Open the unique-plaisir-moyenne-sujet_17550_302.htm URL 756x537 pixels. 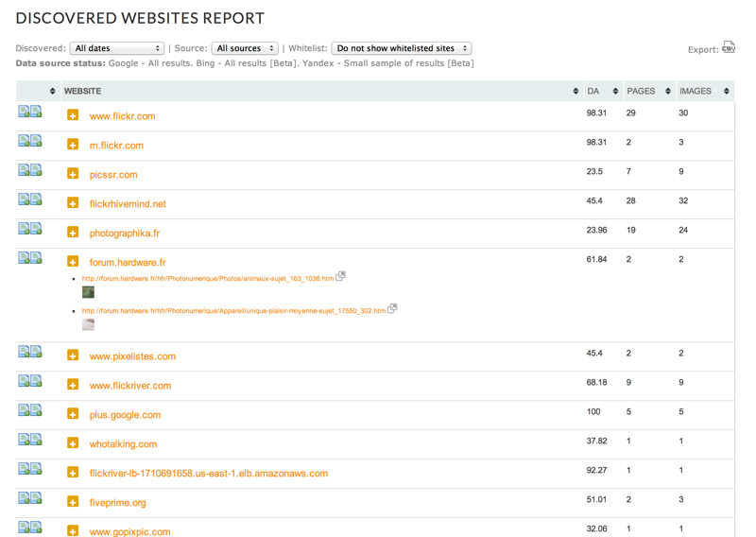tap(233, 311)
